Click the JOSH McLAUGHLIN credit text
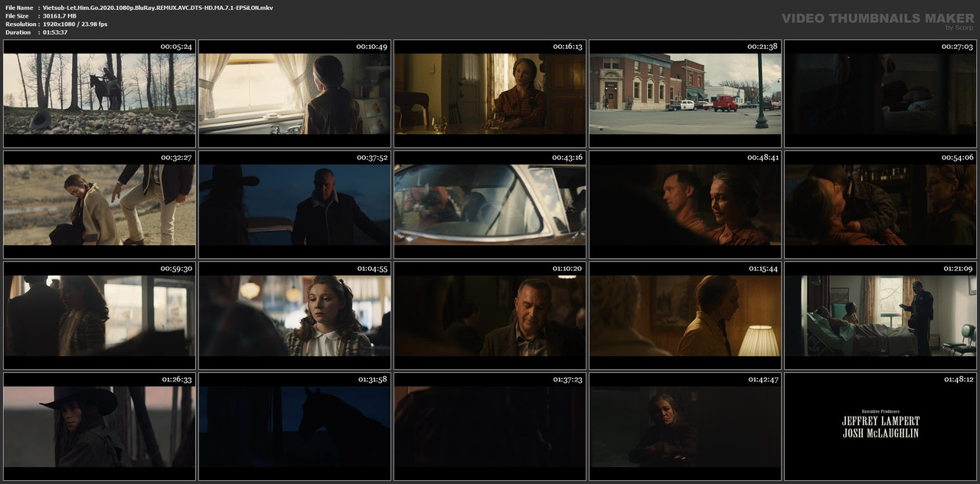 (880, 433)
